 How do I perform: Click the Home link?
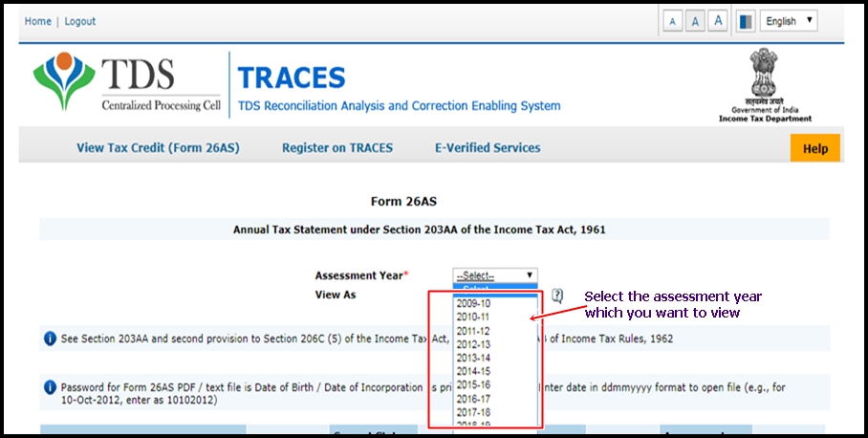pos(37,21)
